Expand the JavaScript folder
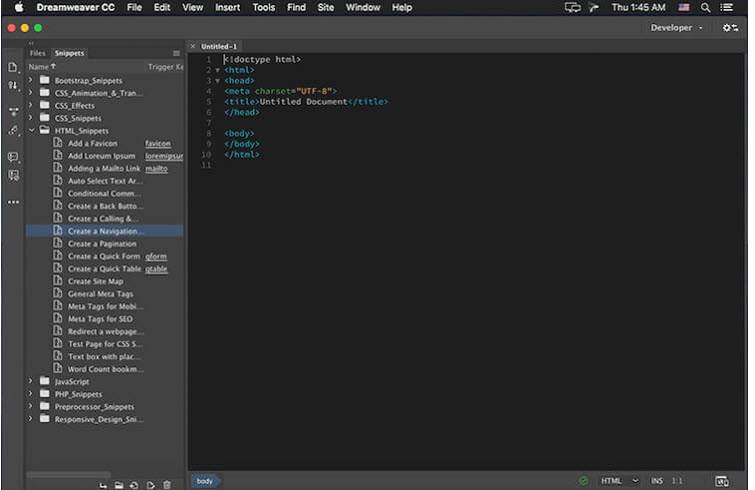Image resolution: width=755 pixels, height=490 pixels. click(31, 381)
